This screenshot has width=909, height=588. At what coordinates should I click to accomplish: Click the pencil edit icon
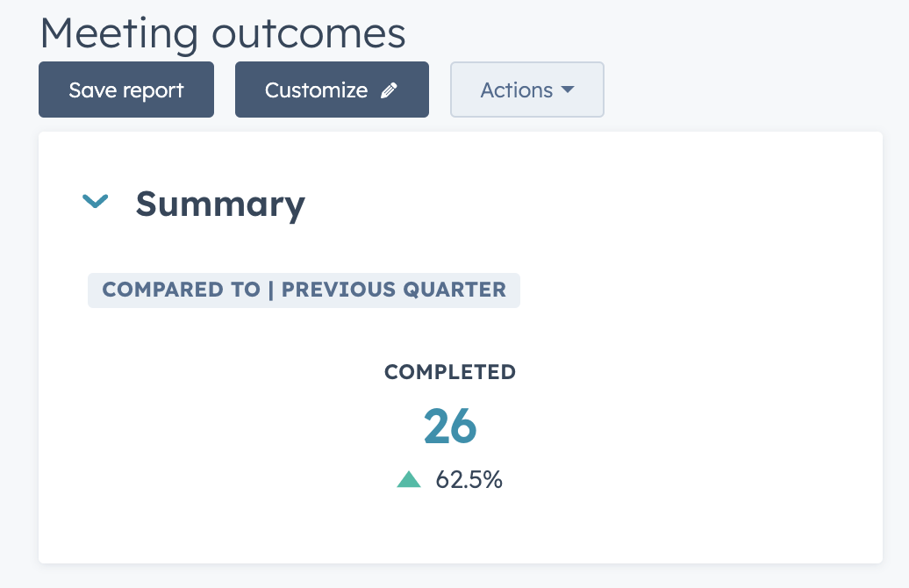(389, 90)
